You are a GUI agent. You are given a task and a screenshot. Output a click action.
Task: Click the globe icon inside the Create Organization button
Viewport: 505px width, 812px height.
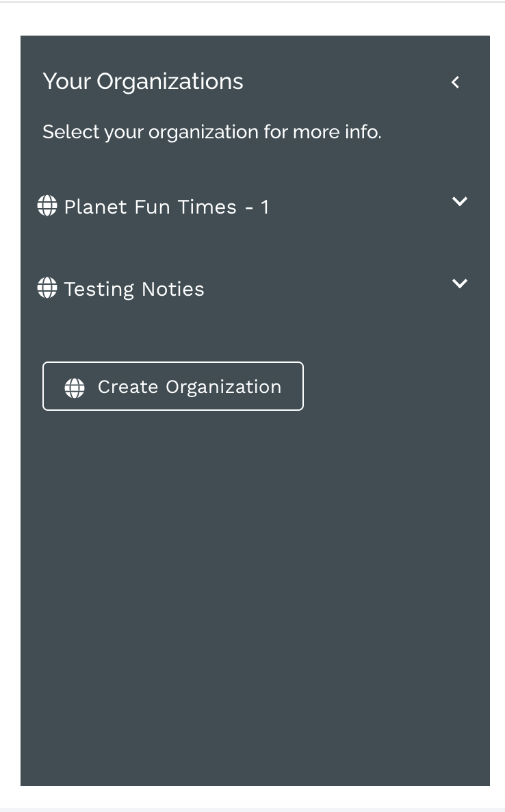coord(75,388)
